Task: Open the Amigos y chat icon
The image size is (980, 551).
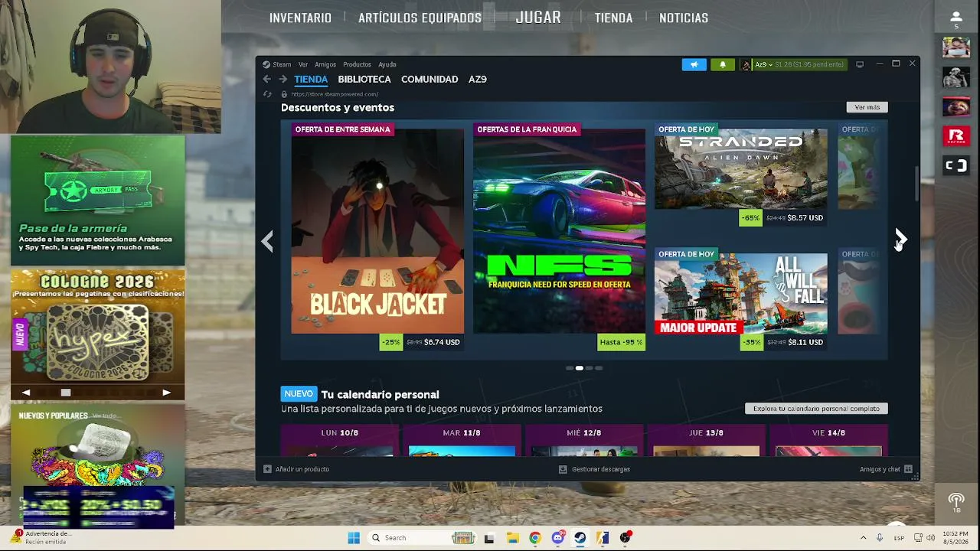Action: 908,469
